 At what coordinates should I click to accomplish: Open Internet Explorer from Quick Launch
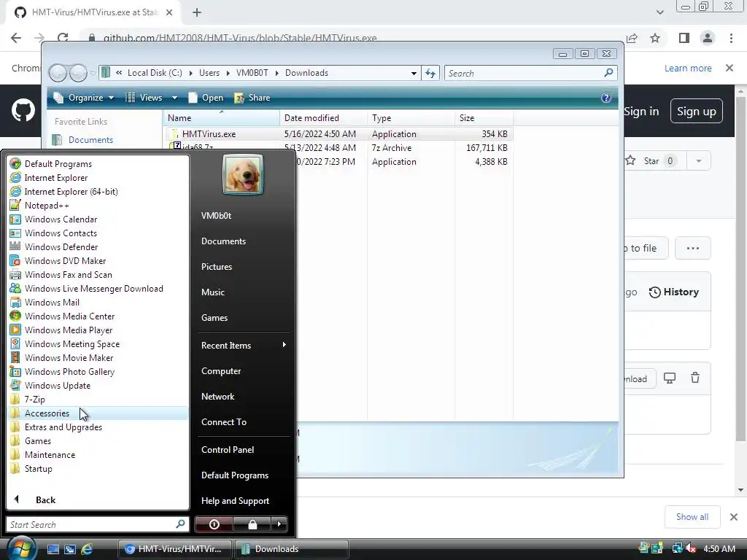87,549
